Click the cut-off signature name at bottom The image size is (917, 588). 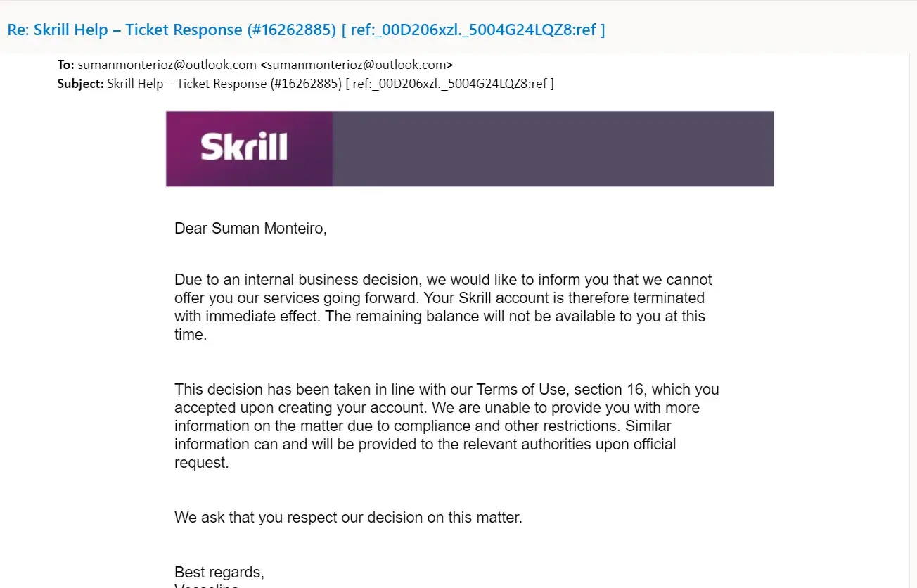207,585
